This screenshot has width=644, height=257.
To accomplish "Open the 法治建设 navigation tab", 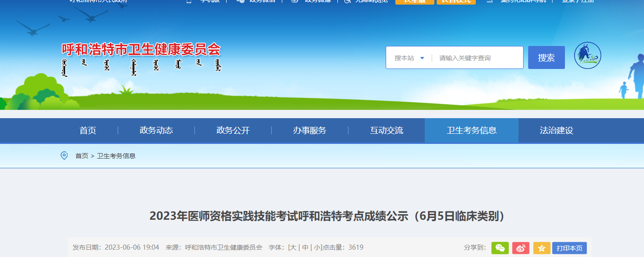I will (x=557, y=131).
